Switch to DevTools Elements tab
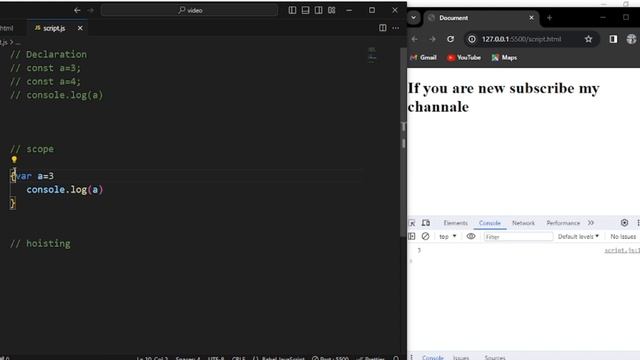640x360 pixels. coord(456,223)
